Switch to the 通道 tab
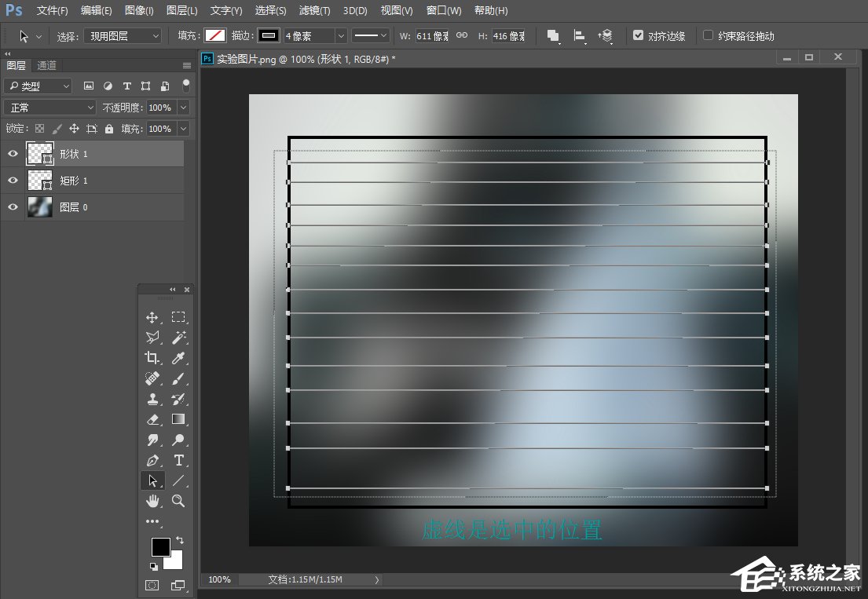Screen dimensions: 868x599 46,66
